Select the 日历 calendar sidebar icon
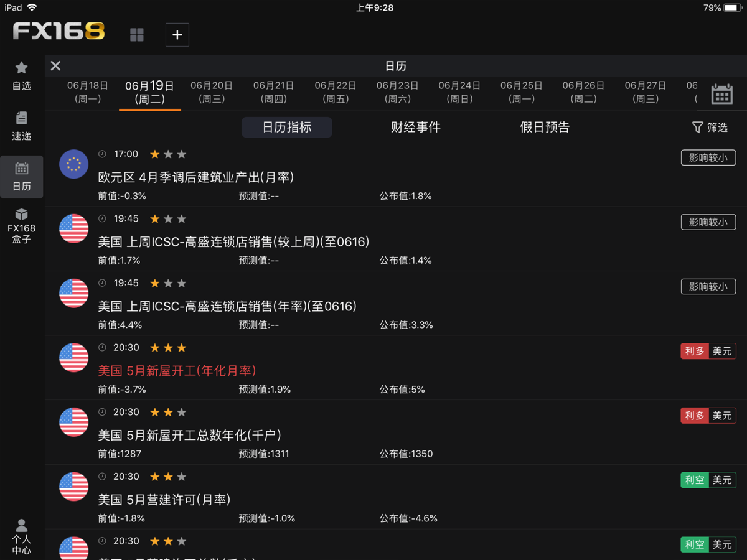The width and height of the screenshot is (747, 560). point(21,177)
